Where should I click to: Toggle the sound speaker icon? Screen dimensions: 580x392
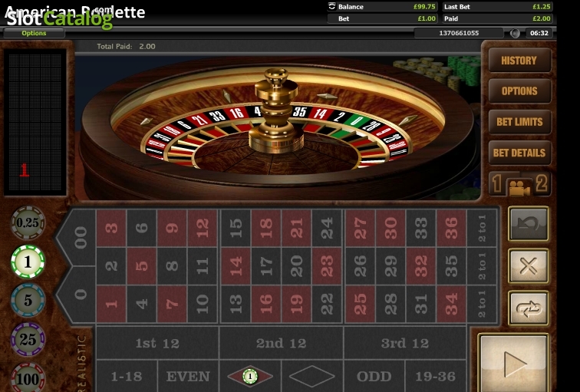point(515,33)
